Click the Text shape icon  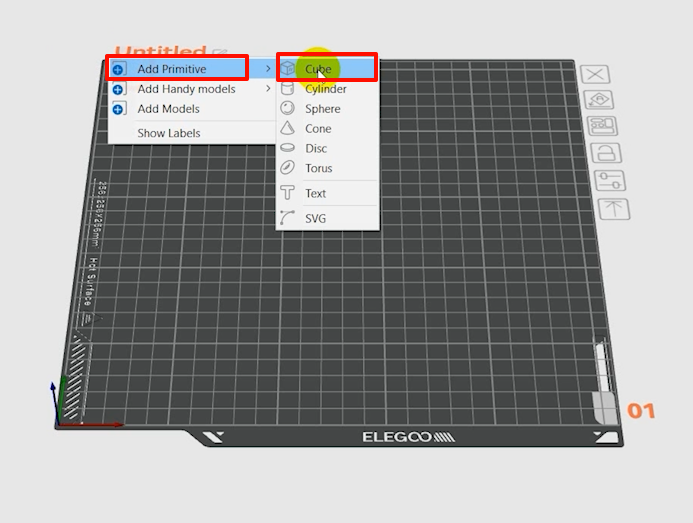pyautogui.click(x=288, y=193)
